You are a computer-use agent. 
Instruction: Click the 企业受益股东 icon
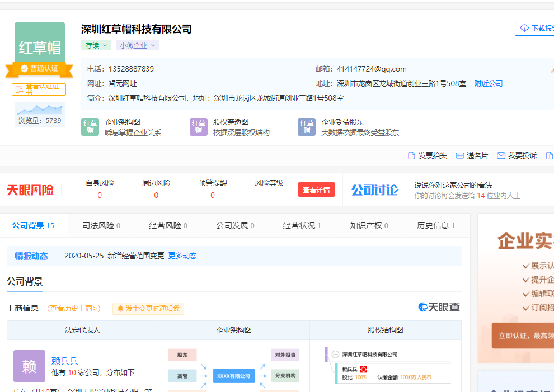point(306,127)
